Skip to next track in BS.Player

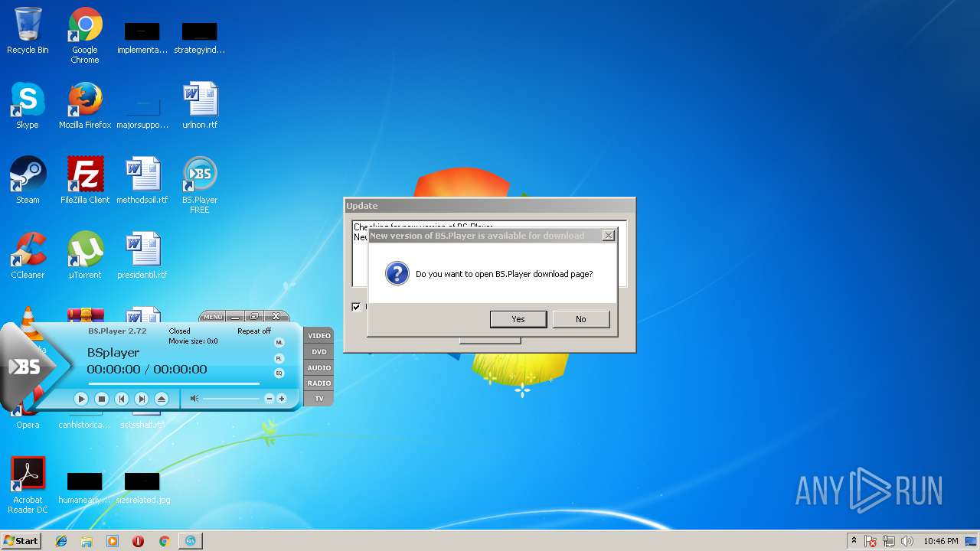141,399
